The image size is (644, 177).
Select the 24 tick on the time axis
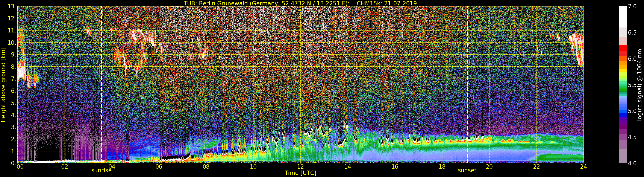[583, 167]
